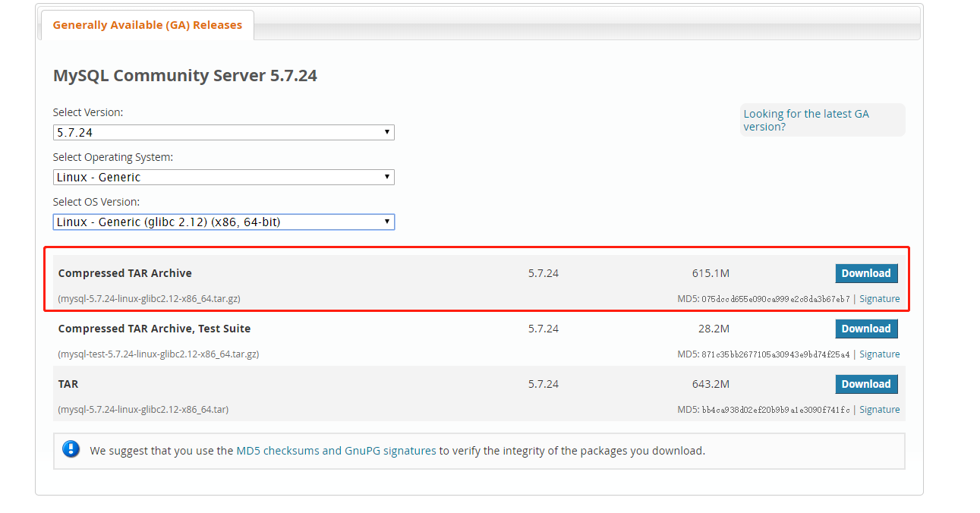Click version 5.7.24 in the 643.2M TAR row
Viewport: 980px width, 513px height.
point(544,384)
